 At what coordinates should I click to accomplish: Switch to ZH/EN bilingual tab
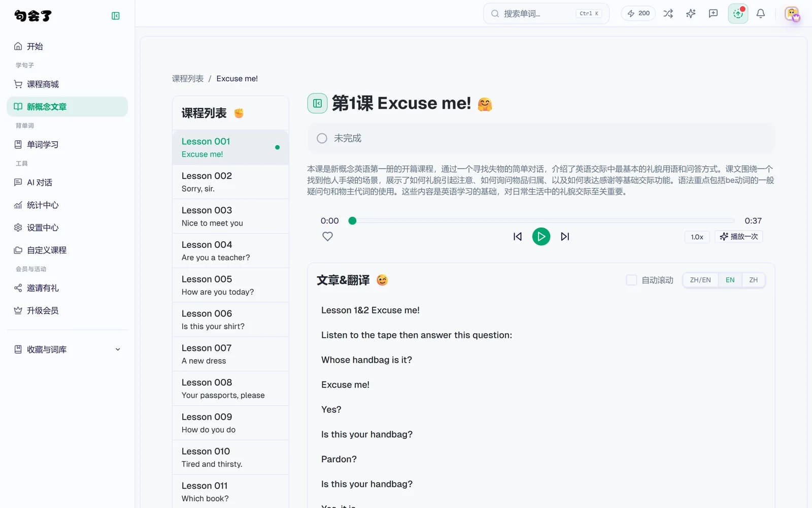coord(700,280)
